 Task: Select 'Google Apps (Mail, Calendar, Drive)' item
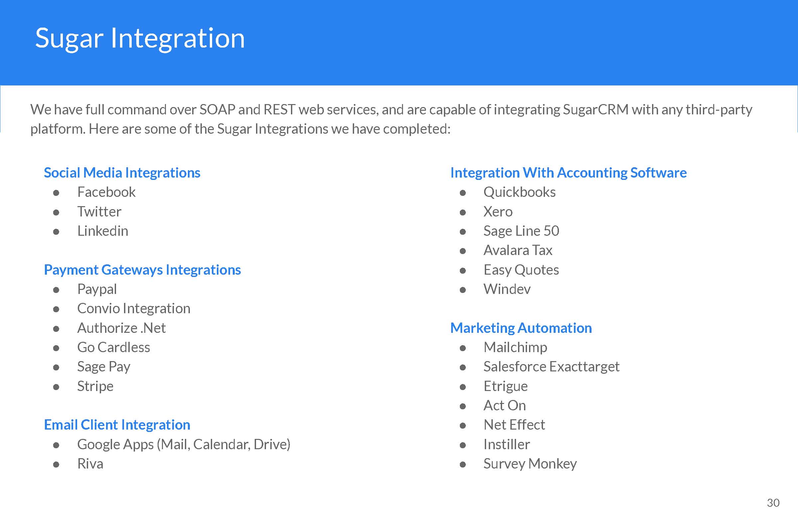184,445
